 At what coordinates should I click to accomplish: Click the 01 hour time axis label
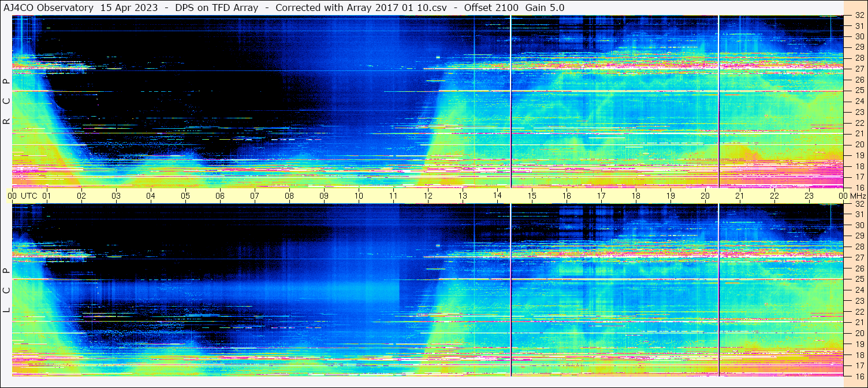[x=47, y=196]
